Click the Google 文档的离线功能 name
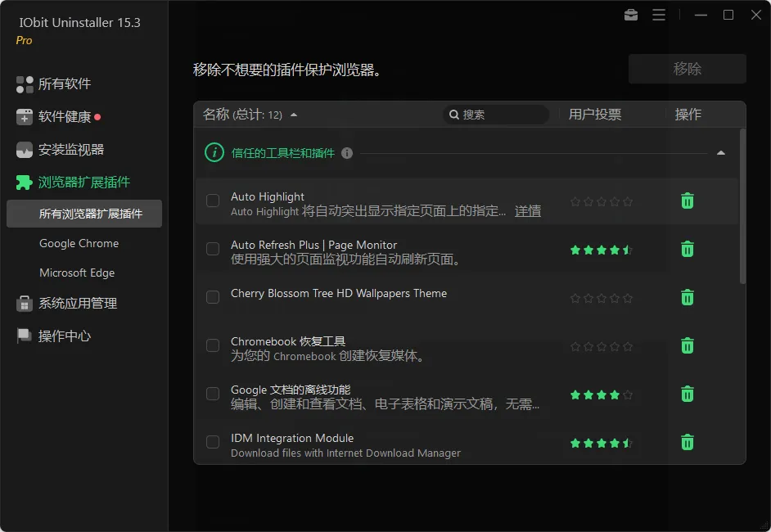 click(291, 390)
